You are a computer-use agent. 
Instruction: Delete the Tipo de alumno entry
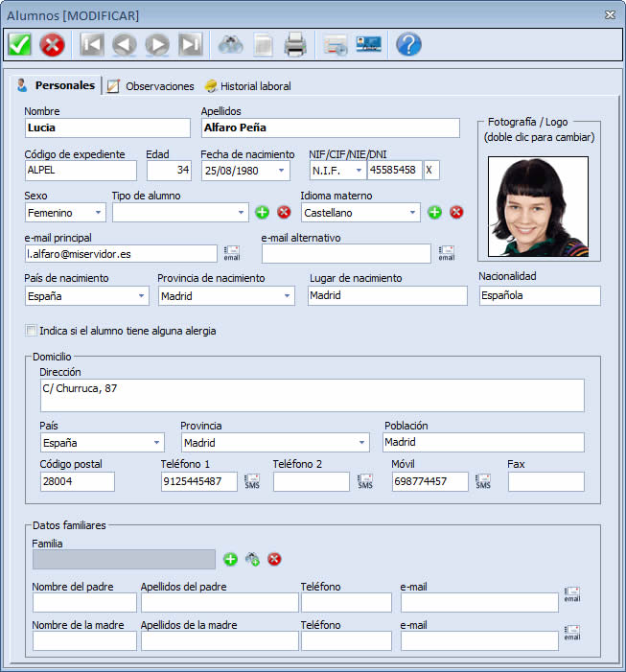(x=284, y=212)
